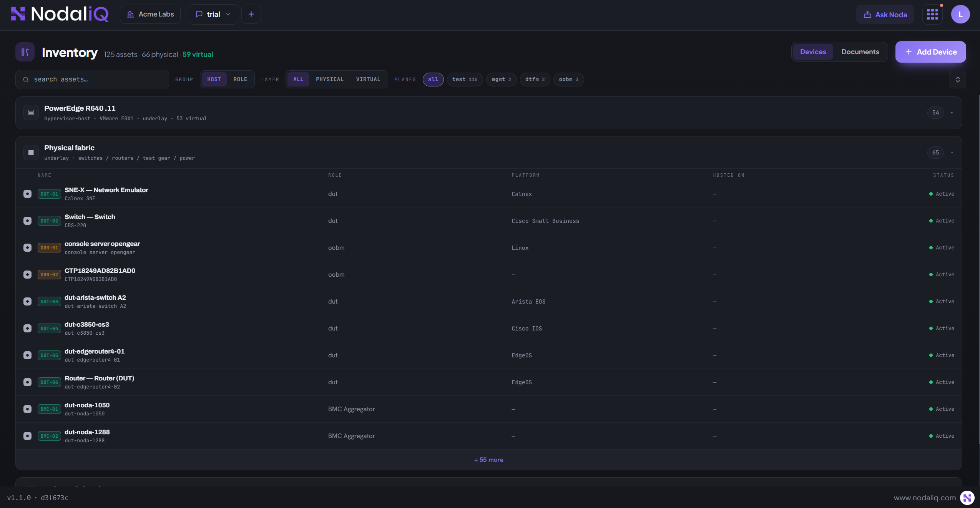This screenshot has width=980, height=508.
Task: Click the Physical fabric group icon
Action: pyautogui.click(x=31, y=153)
